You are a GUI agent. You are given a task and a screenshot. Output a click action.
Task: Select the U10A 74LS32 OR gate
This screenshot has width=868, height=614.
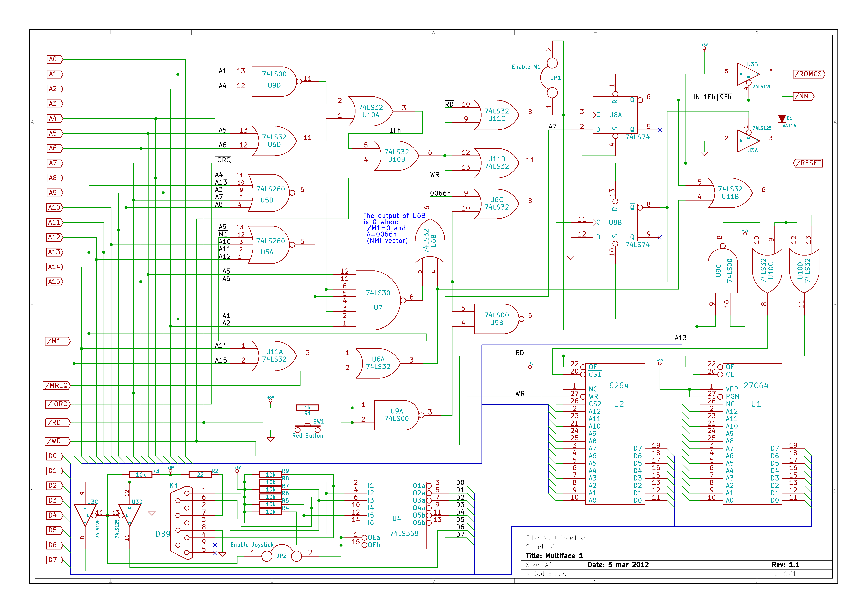[x=370, y=111]
